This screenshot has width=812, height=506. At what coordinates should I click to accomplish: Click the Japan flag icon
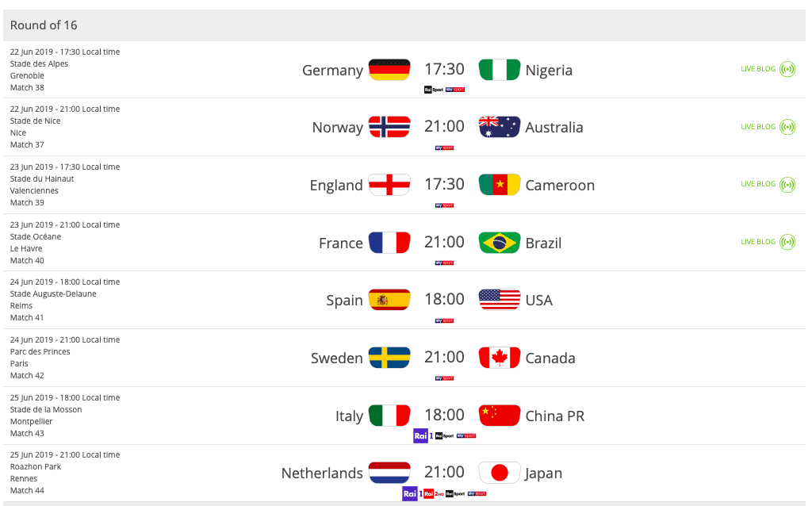tap(500, 473)
